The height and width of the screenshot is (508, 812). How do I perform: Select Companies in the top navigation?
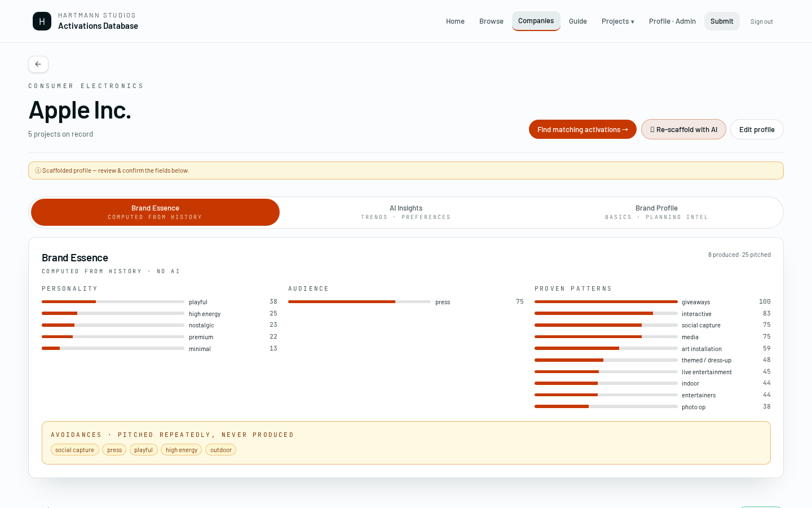pos(536,21)
